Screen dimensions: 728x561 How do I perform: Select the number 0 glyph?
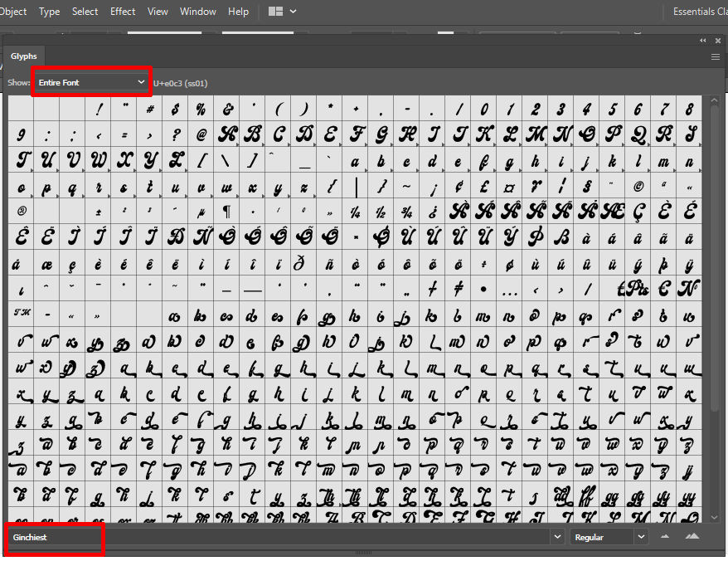point(483,109)
